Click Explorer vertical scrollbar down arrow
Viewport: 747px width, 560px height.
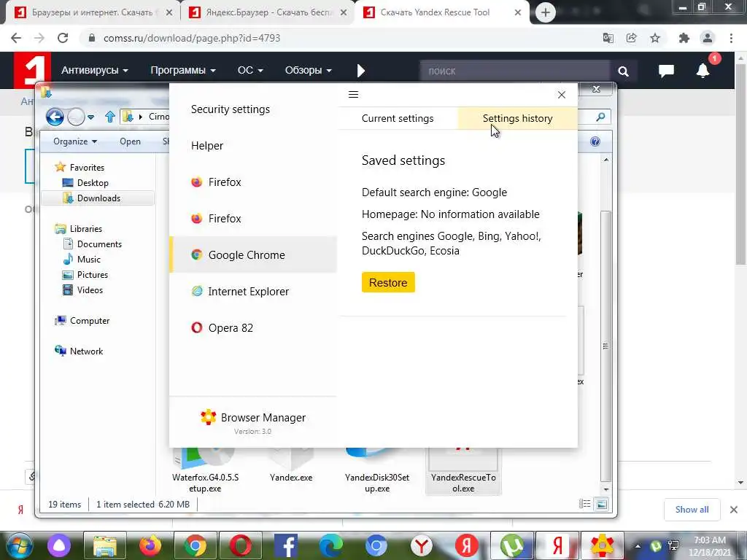(606, 489)
